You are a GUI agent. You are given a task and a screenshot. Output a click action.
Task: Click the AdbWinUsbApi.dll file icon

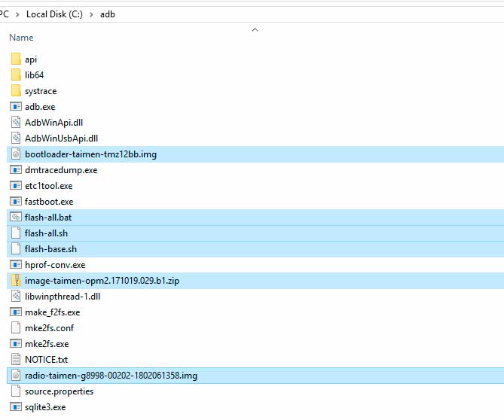[16, 138]
